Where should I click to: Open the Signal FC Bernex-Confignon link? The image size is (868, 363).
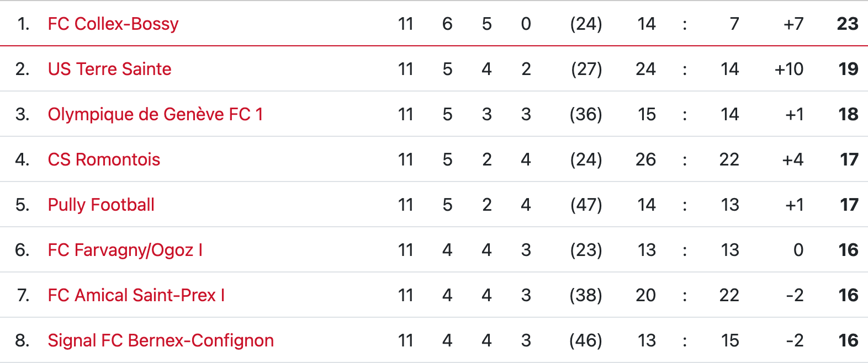(161, 340)
